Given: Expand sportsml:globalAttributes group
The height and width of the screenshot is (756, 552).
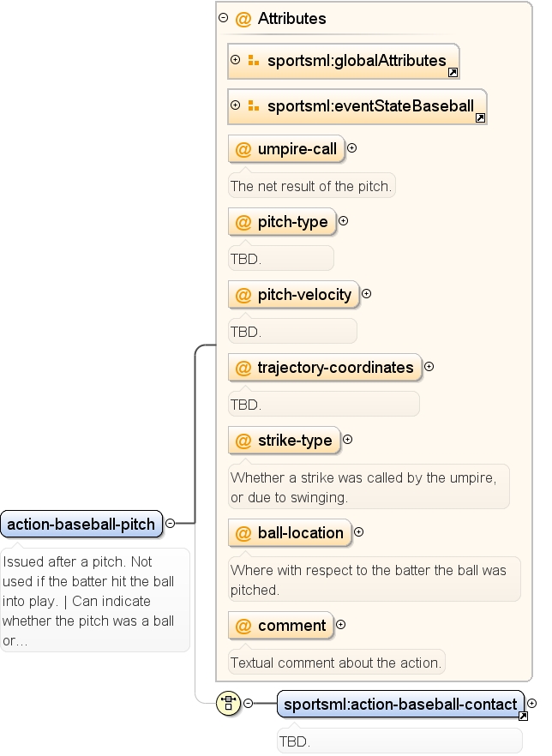Looking at the screenshot, I should click(235, 60).
